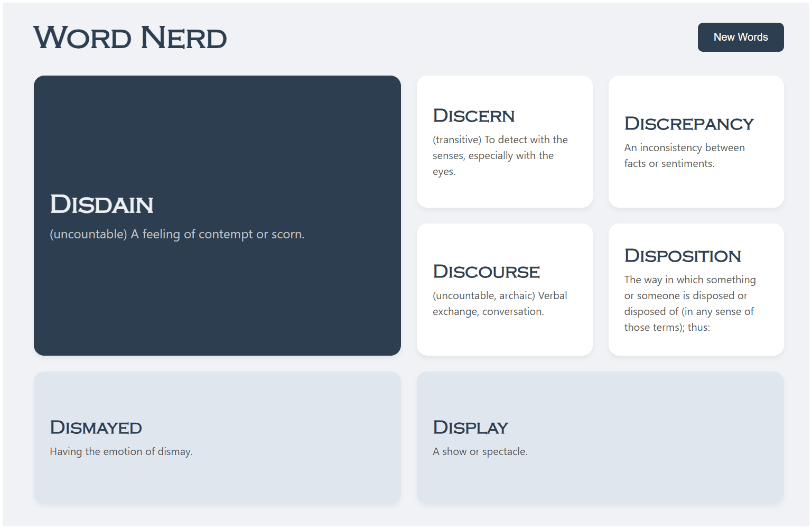
Task: Click the definition text of Disdain
Action: [177, 234]
